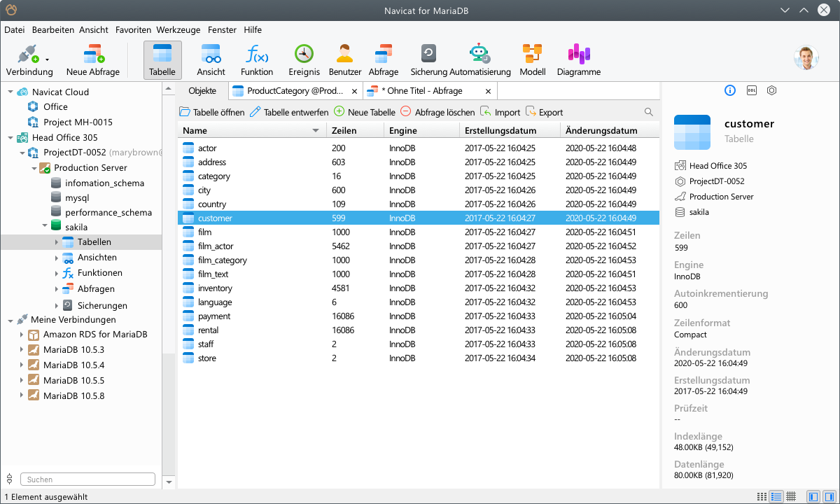This screenshot has width=840, height=504.
Task: Open the Diagramme toolbar icon
Action: tap(579, 60)
